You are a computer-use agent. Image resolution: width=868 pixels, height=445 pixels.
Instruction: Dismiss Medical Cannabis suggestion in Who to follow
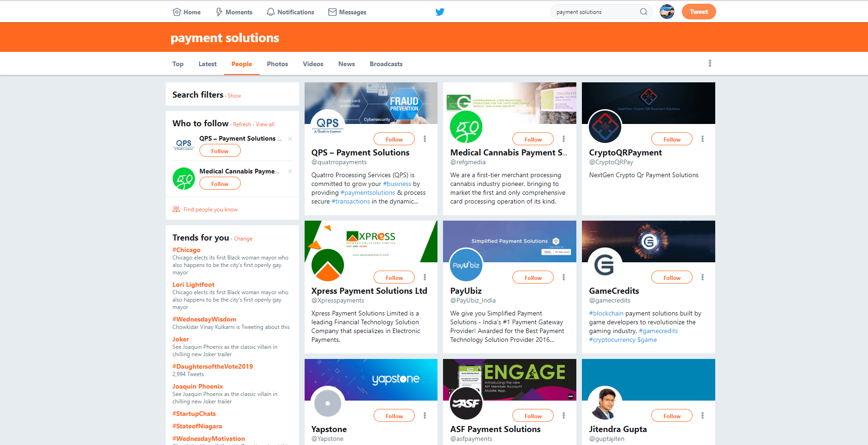coord(290,172)
